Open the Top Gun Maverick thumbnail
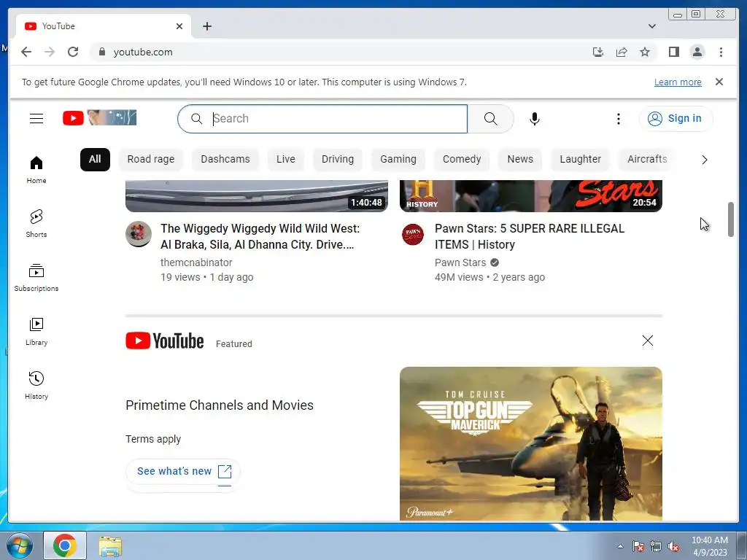Image resolution: width=747 pixels, height=560 pixels. [x=531, y=443]
